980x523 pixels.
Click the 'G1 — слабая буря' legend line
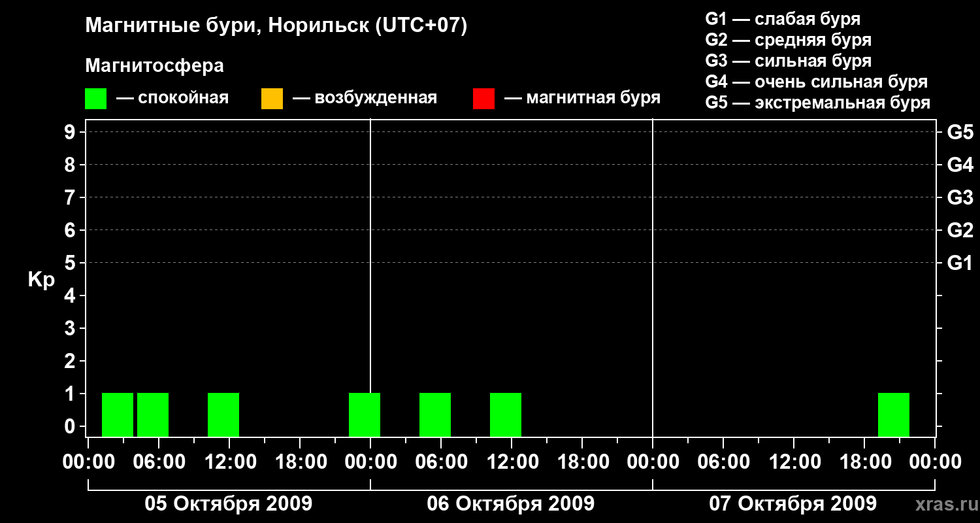coord(783,18)
